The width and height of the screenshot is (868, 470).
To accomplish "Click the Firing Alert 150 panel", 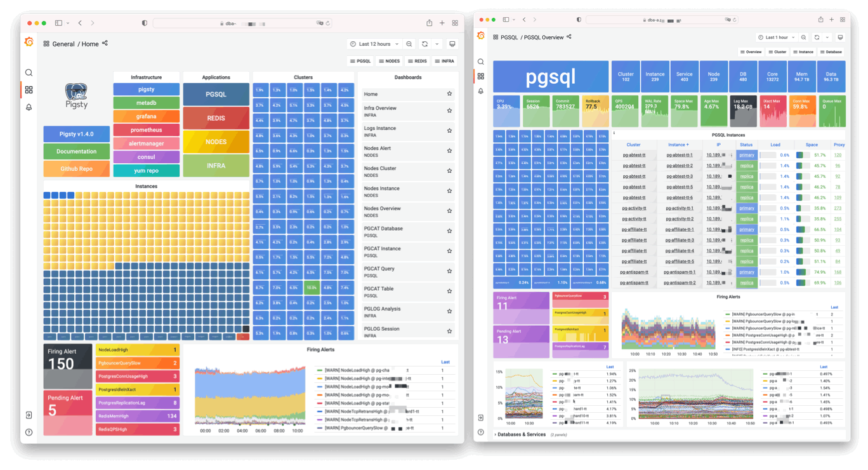I will pos(68,365).
